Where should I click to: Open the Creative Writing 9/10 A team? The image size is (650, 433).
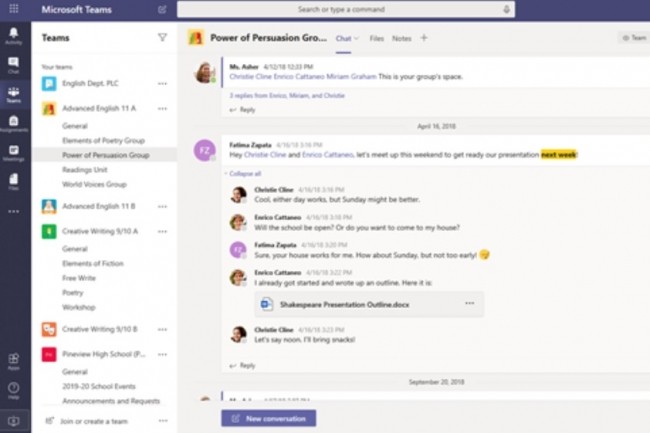coord(100,231)
